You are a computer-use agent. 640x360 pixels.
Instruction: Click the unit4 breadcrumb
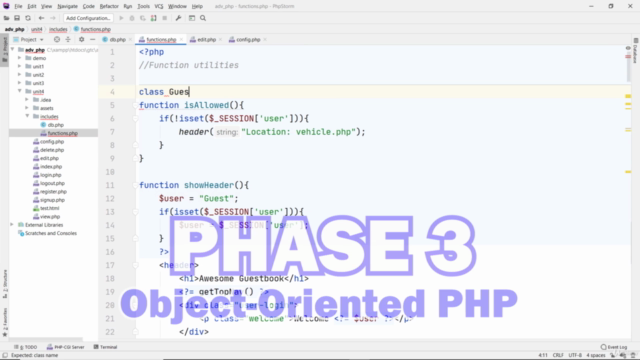[x=37, y=29]
